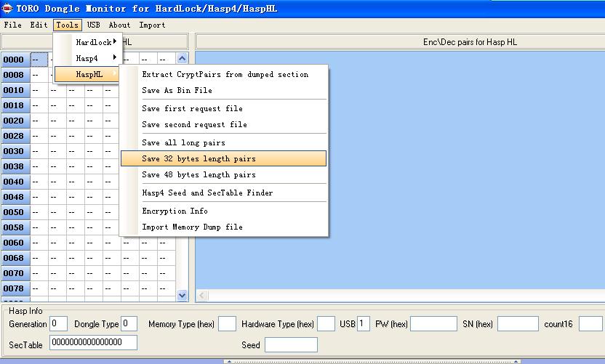Click left scroll arrow of Enc\Dec pairs panel
Viewport: 605px width, 364px height.
(202, 296)
